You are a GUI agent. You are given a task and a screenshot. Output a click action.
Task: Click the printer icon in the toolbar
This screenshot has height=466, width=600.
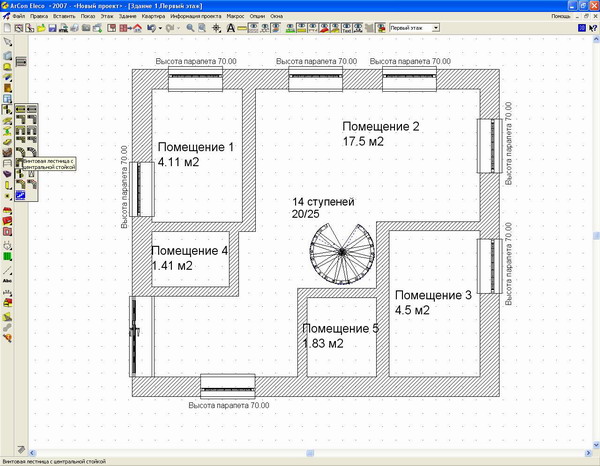75,28
